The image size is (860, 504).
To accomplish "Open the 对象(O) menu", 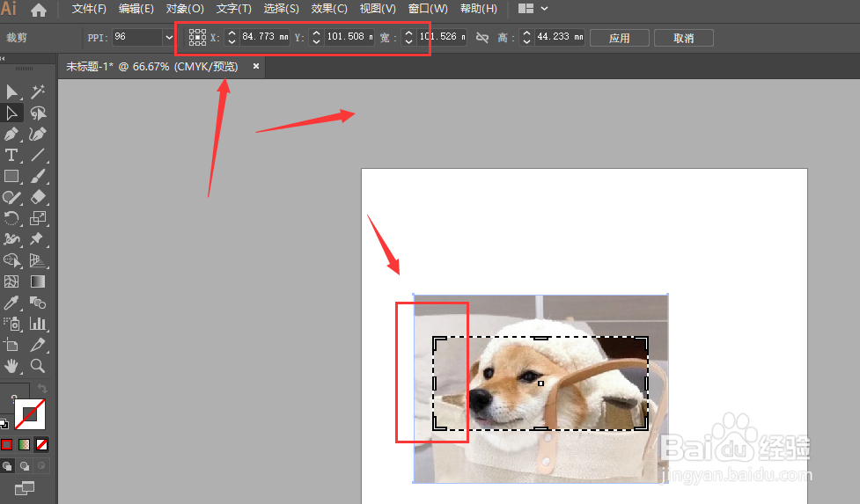I will pos(185,9).
